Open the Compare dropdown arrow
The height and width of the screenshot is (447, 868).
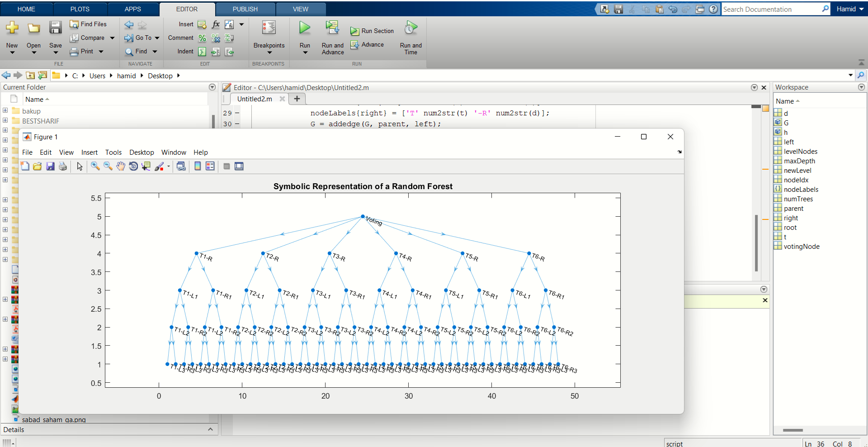tap(112, 38)
